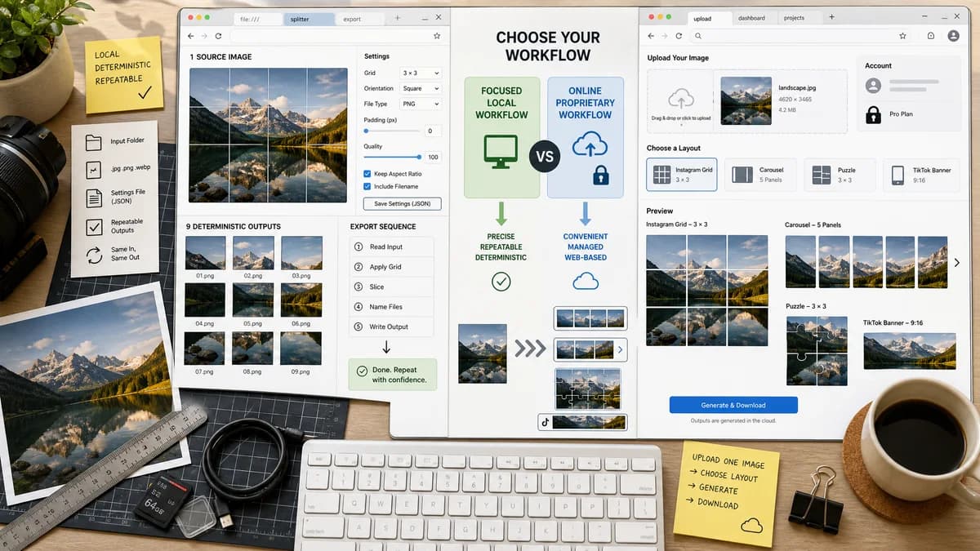This screenshot has width=980, height=551.
Task: Go back in the upload browser window
Action: (651, 36)
